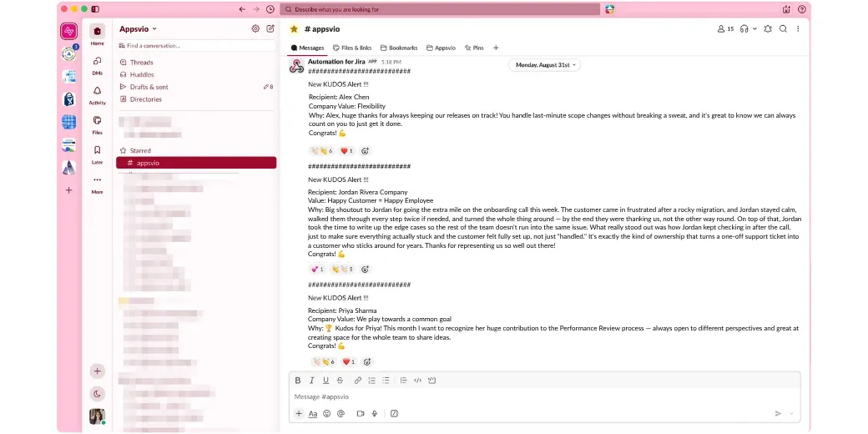
Task: Compose a new message with pencil icon
Action: pos(270,28)
